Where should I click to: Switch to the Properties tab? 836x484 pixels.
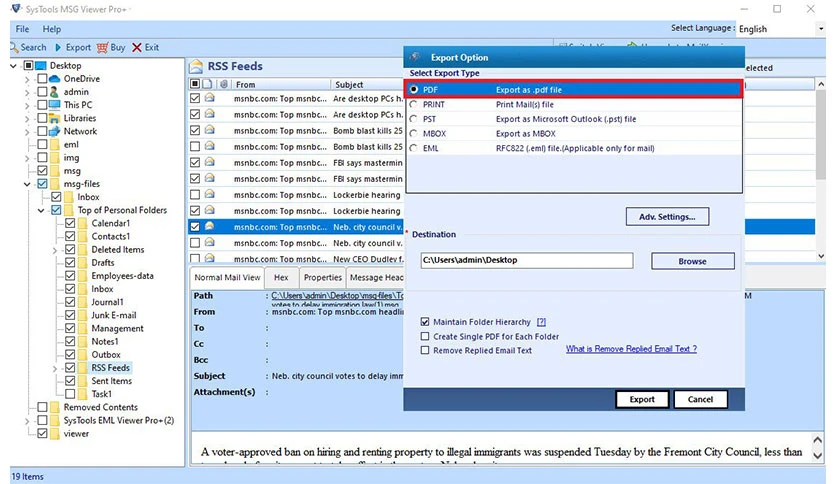(x=323, y=278)
